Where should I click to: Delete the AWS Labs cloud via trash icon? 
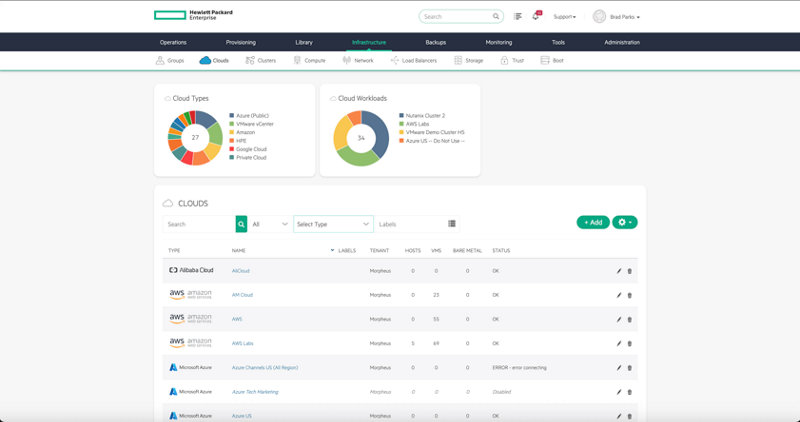629,343
